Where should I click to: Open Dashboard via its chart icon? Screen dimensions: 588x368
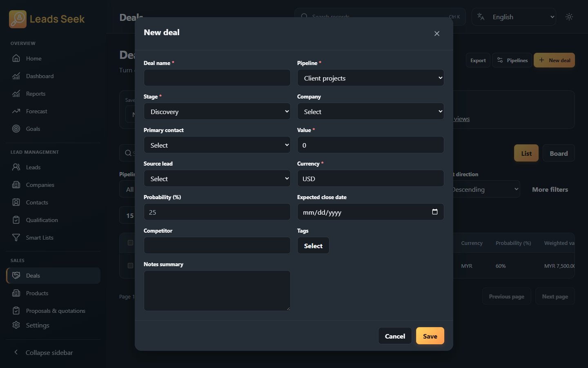pyautogui.click(x=16, y=76)
